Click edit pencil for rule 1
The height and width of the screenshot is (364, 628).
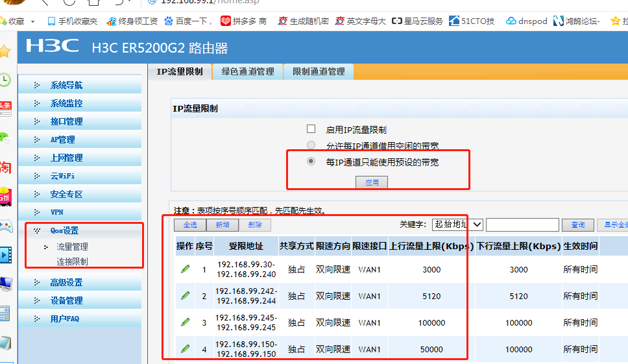pyautogui.click(x=185, y=269)
